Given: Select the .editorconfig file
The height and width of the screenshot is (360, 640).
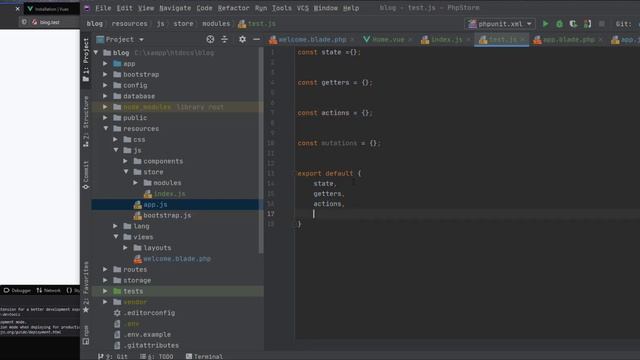Looking at the screenshot, I should coord(149,313).
